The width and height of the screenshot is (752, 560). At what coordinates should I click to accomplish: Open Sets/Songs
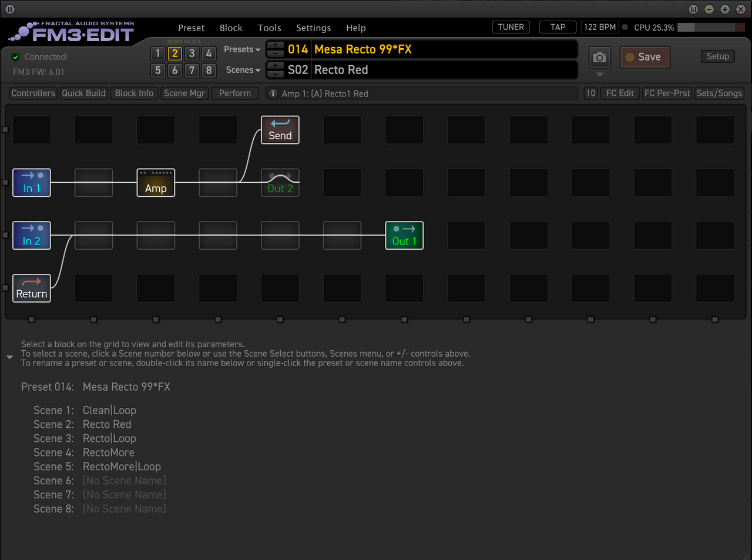tap(720, 93)
